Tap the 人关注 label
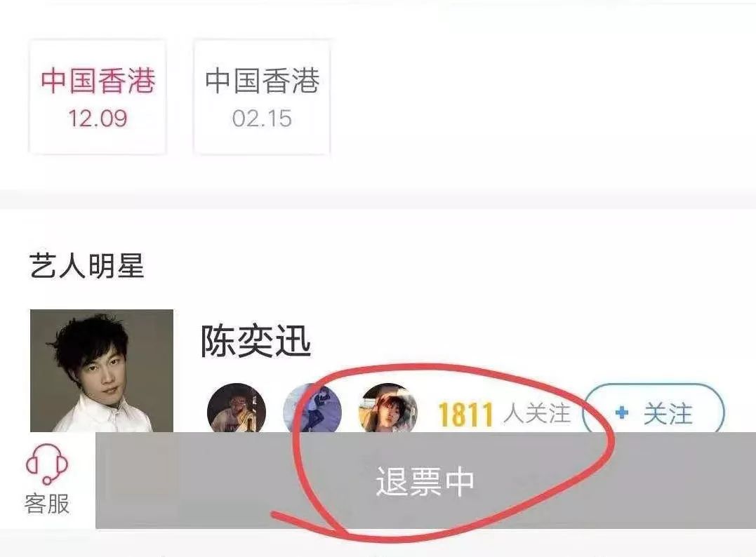Image resolution: width=756 pixels, height=557 pixels. tap(536, 413)
